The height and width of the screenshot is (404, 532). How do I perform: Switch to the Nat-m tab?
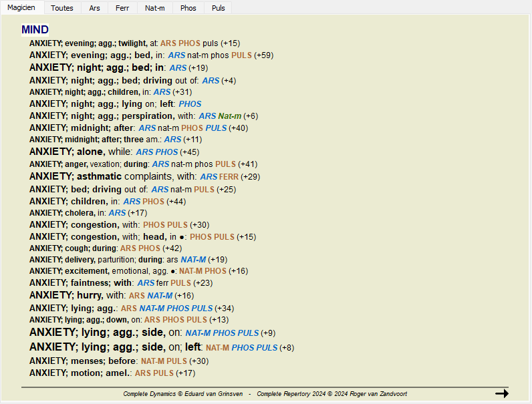(155, 8)
